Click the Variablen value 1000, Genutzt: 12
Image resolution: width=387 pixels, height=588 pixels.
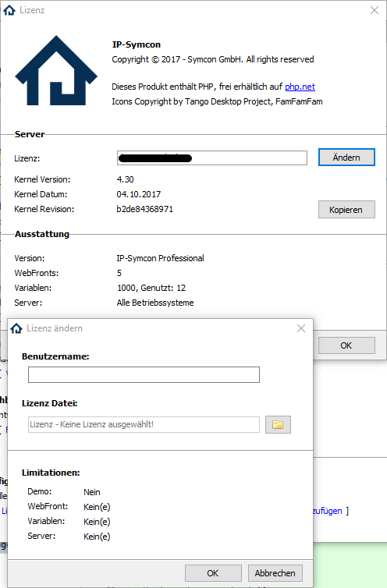coord(151,288)
